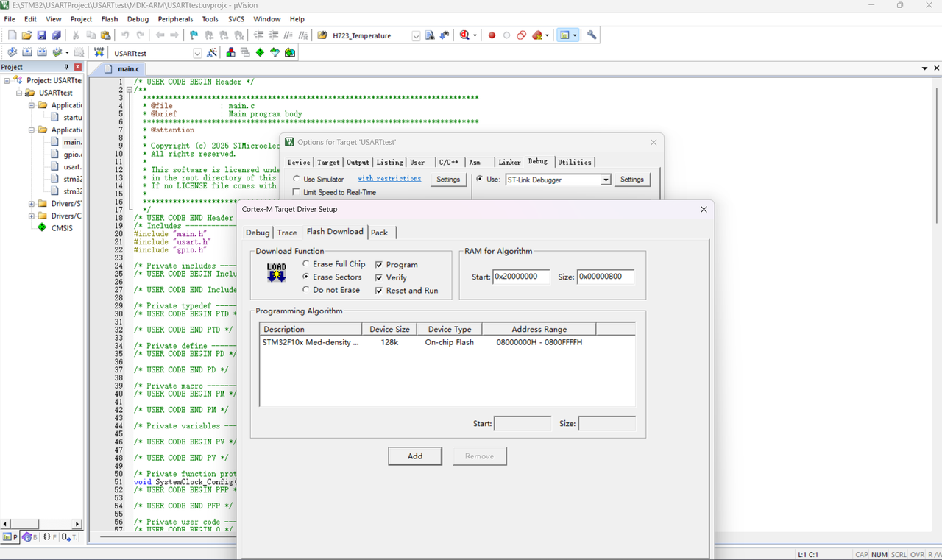Click the RAM for Algorithm Start field

(x=521, y=277)
